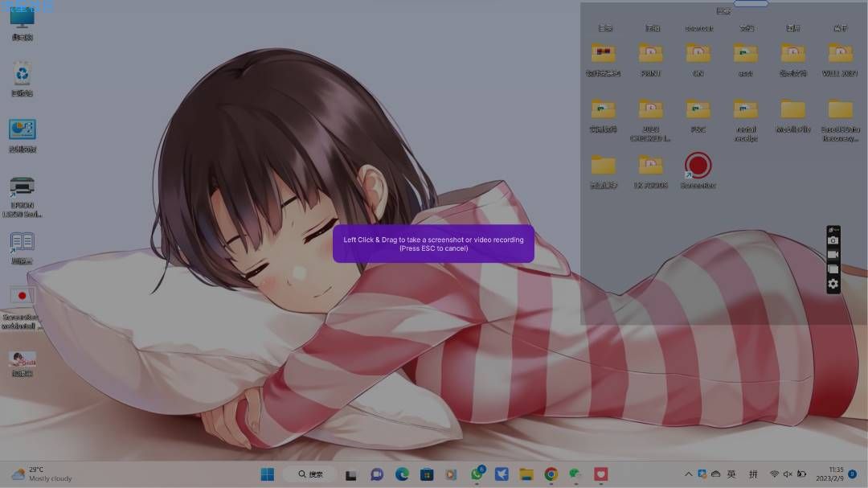Viewport: 868px width, 488px height.
Task: Open the Recycle Bin on desktop
Action: point(23,80)
